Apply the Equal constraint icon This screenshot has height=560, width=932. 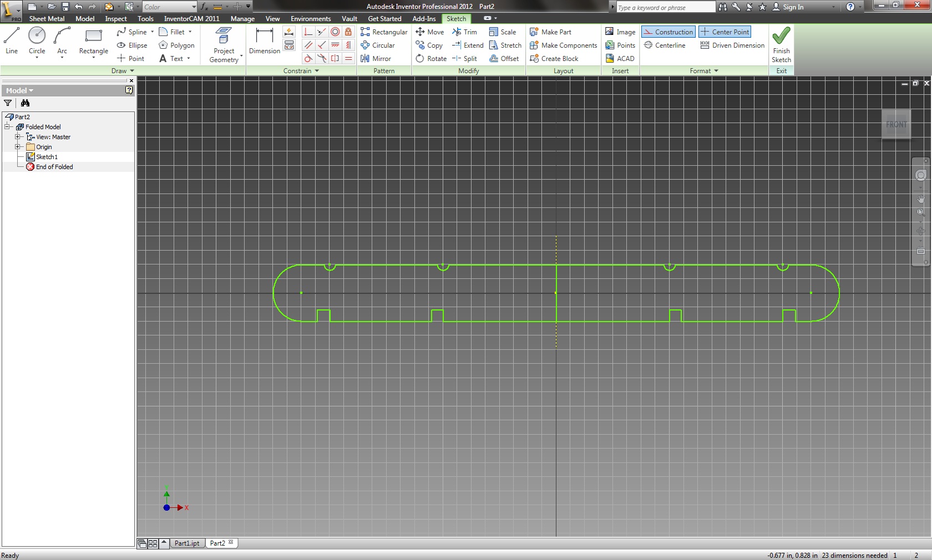pos(348,59)
